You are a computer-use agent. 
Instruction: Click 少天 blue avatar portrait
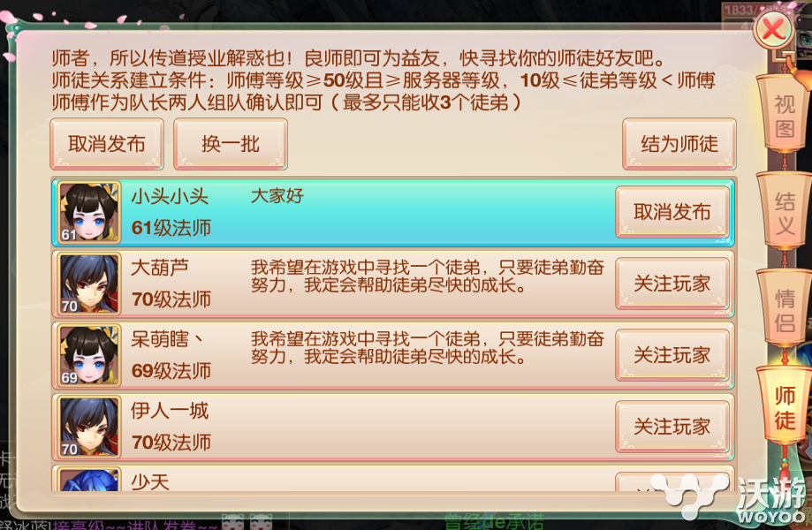click(x=89, y=479)
